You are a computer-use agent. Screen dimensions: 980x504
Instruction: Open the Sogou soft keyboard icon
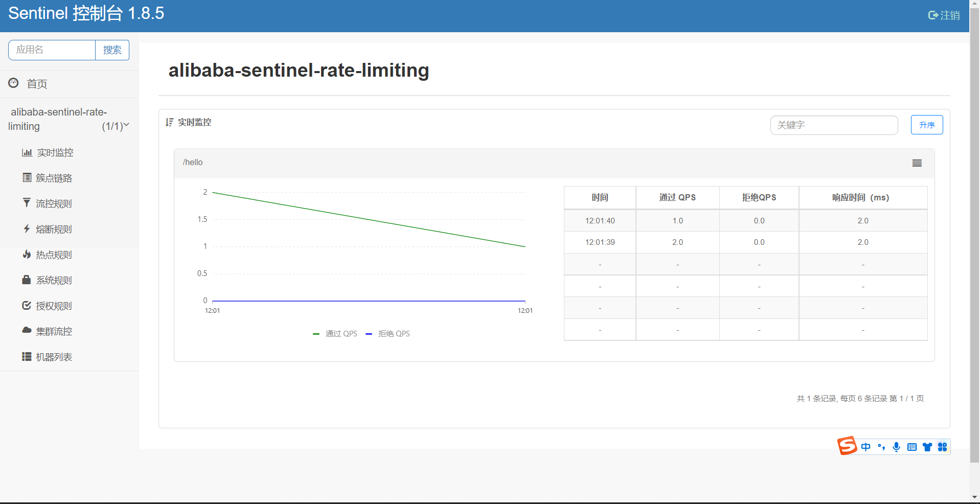(x=911, y=447)
